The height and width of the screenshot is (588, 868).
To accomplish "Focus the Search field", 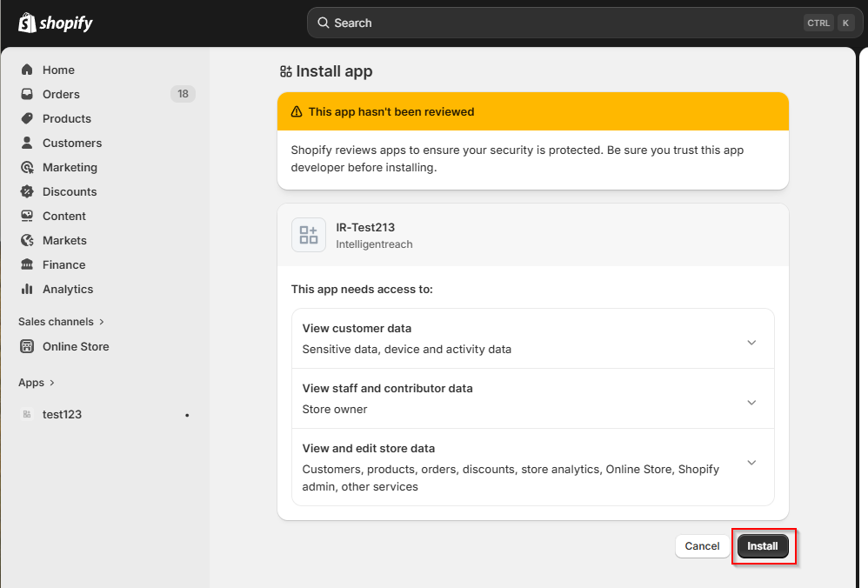I will [x=584, y=23].
